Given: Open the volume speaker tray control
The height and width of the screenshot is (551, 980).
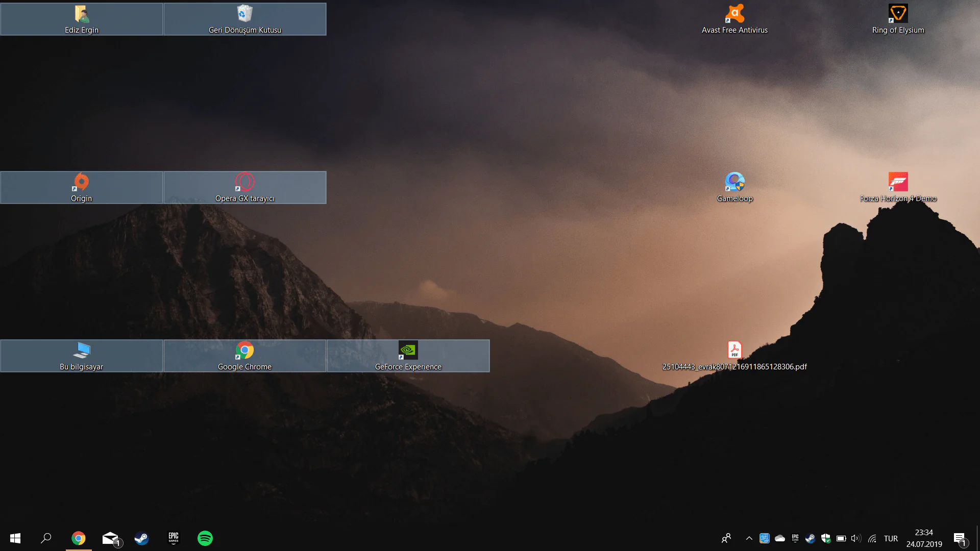Looking at the screenshot, I should 856,538.
